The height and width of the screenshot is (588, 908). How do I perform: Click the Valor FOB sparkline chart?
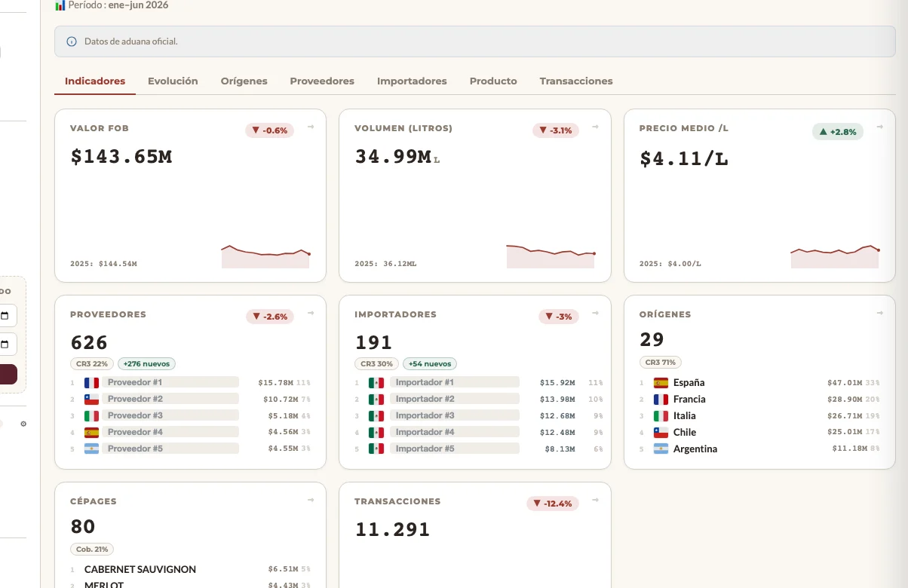pyautogui.click(x=265, y=256)
